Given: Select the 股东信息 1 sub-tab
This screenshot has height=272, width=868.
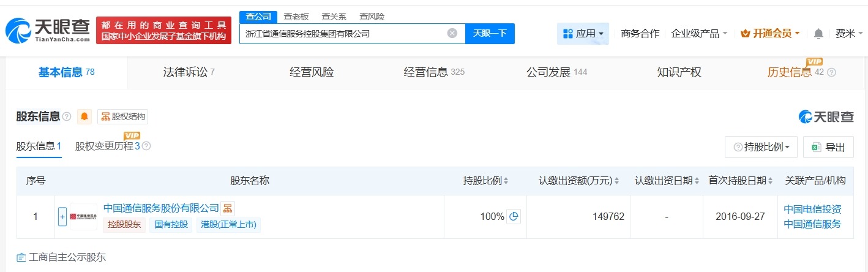Looking at the screenshot, I should pyautogui.click(x=39, y=146).
